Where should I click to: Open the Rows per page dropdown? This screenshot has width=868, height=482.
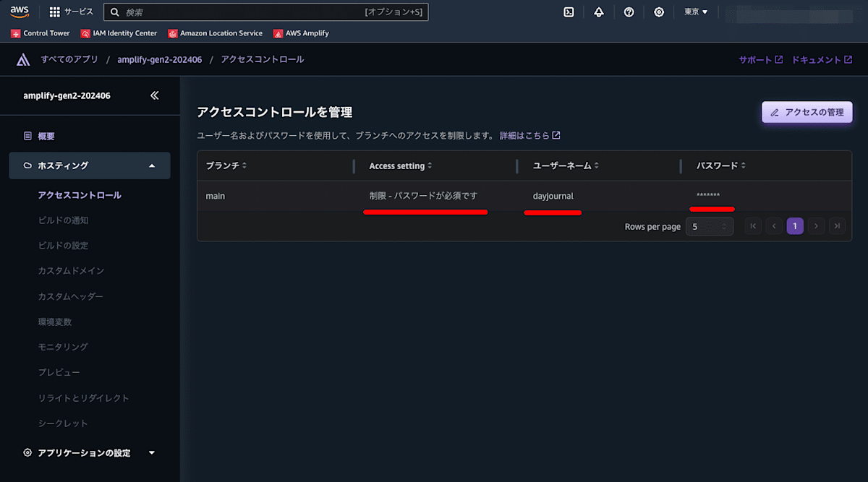tap(710, 226)
